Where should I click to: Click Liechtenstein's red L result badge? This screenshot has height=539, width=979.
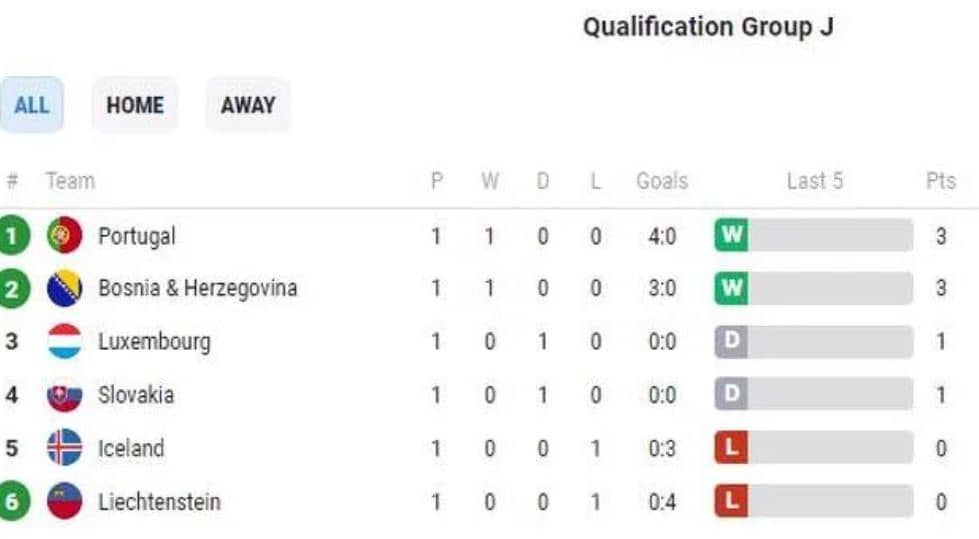pyautogui.click(x=731, y=501)
